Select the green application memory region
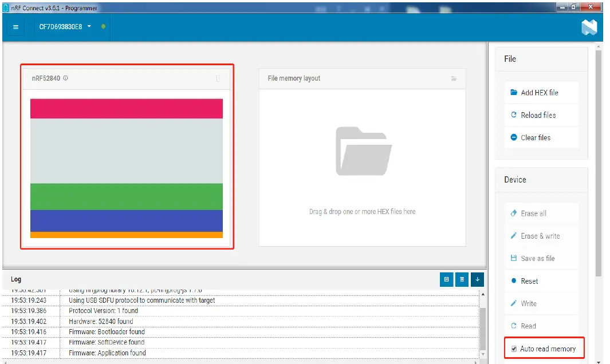Viewport: 610px width, 364px height. point(127,197)
